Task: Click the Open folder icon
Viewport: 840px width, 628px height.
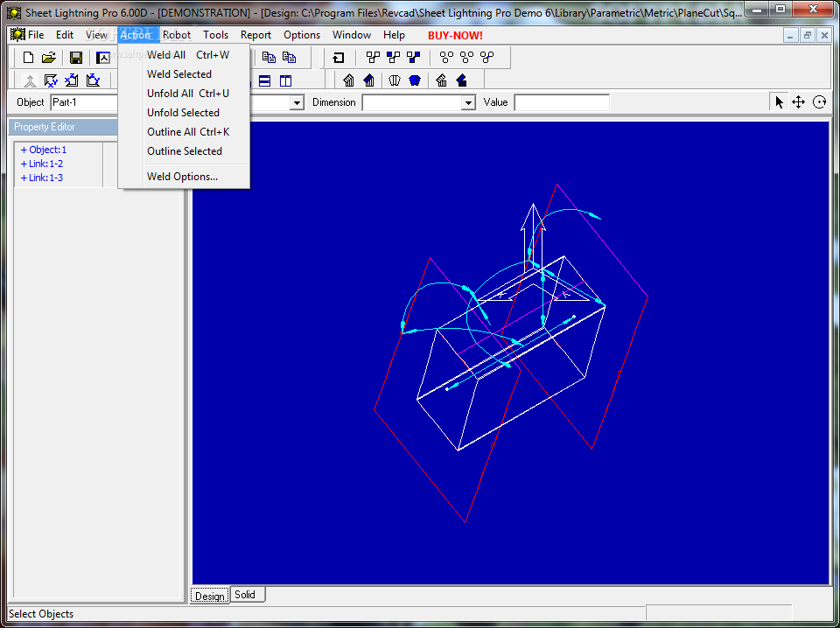Action: pyautogui.click(x=49, y=57)
